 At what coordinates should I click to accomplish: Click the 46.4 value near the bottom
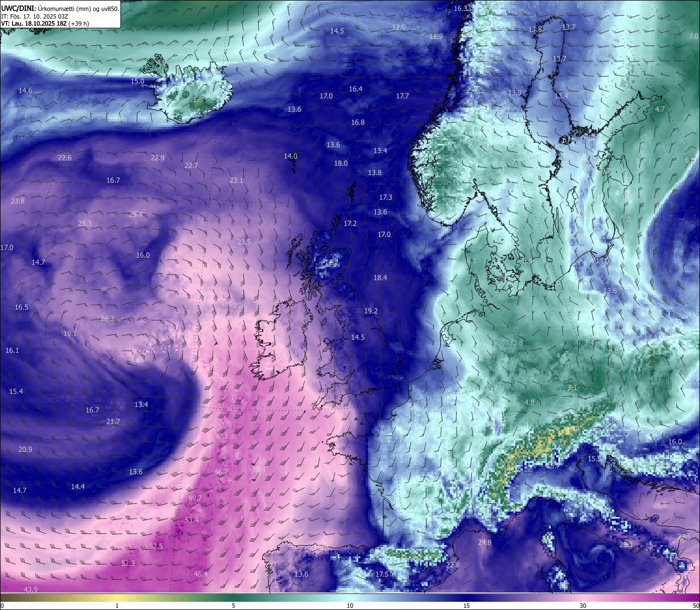pyautogui.click(x=201, y=574)
